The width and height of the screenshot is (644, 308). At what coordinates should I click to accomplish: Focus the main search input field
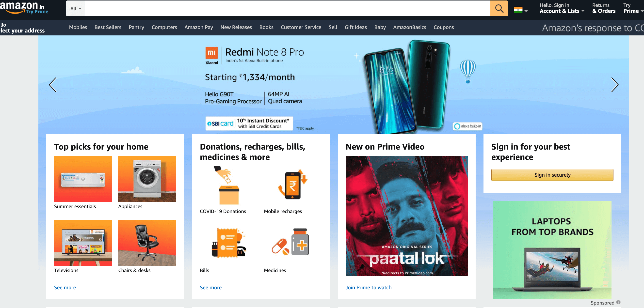click(288, 9)
